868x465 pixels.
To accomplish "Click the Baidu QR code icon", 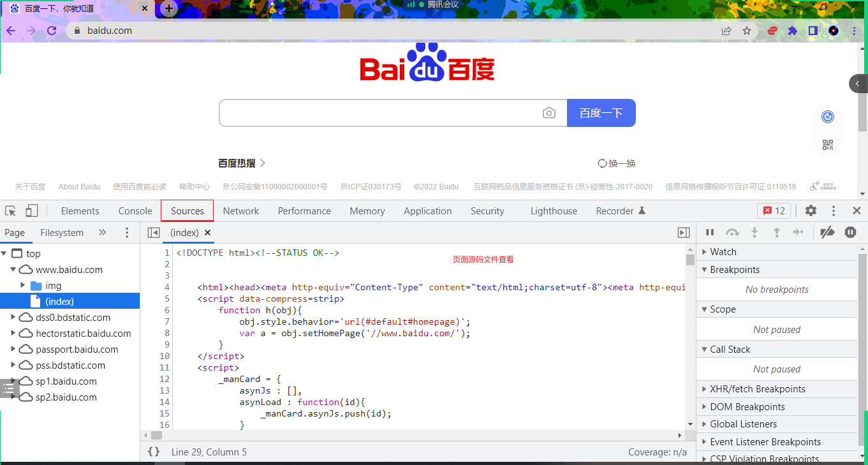I will 828,145.
